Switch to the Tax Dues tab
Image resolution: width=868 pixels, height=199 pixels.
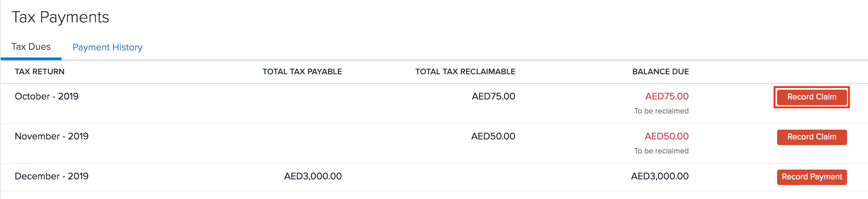coord(31,47)
